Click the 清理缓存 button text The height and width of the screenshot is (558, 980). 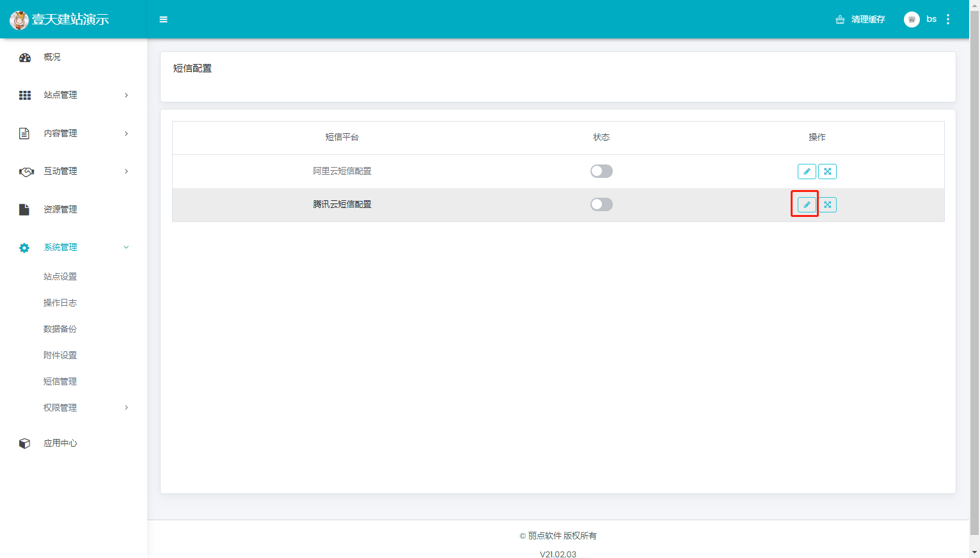[x=868, y=20]
